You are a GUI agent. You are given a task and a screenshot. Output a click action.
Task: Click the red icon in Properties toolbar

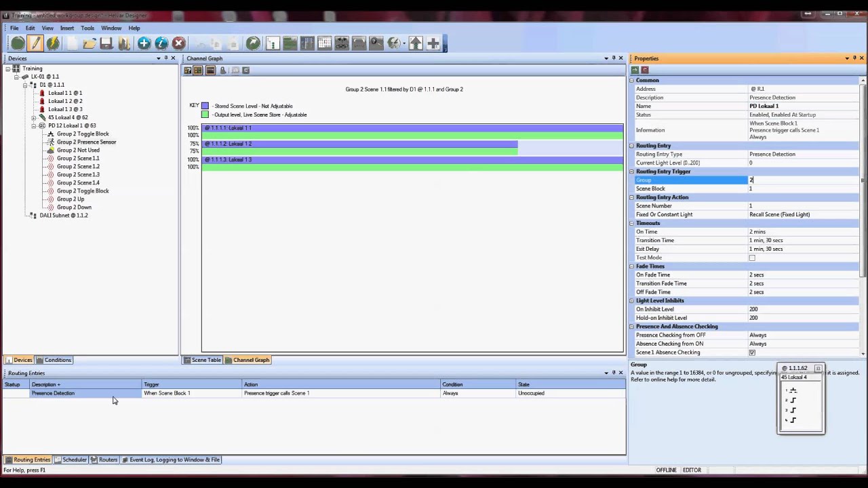(645, 70)
